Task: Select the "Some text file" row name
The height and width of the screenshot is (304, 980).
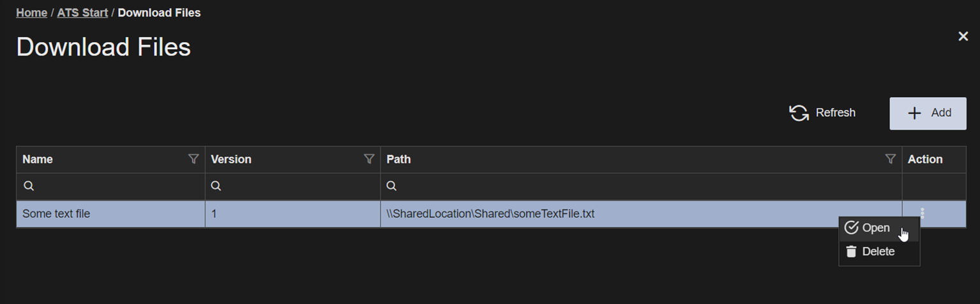Action: 56,214
